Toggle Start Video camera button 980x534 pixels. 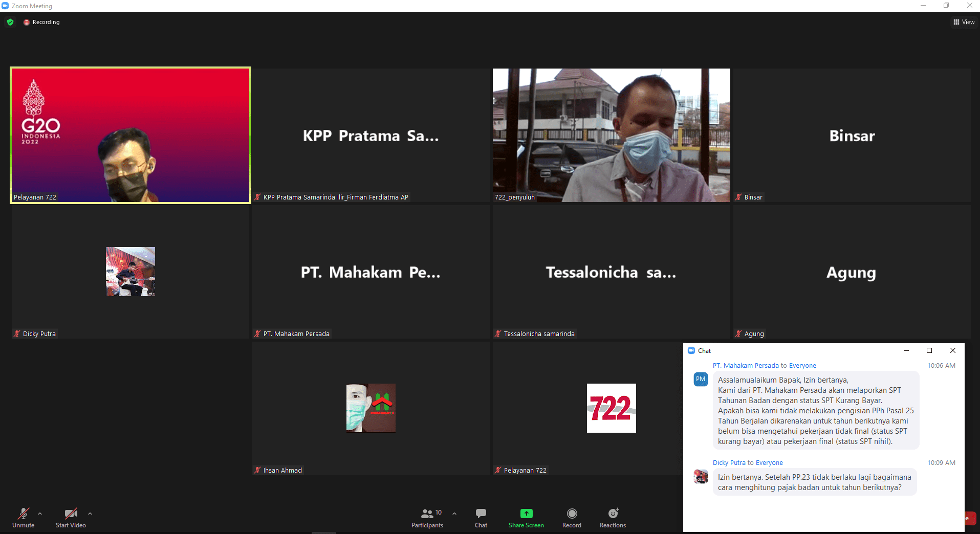click(71, 514)
